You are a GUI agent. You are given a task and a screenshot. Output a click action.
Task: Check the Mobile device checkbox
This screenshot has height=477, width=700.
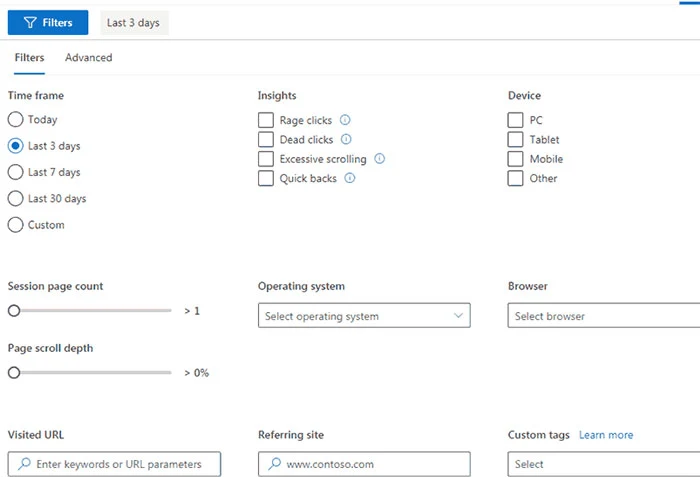(516, 159)
